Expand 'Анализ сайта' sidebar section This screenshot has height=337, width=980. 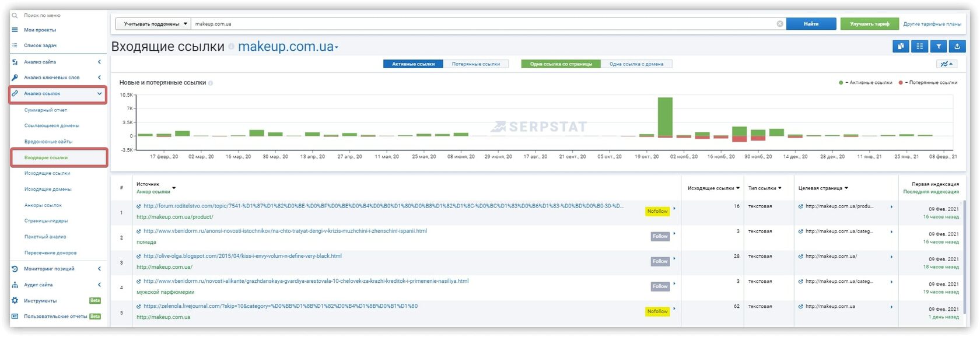(x=99, y=62)
